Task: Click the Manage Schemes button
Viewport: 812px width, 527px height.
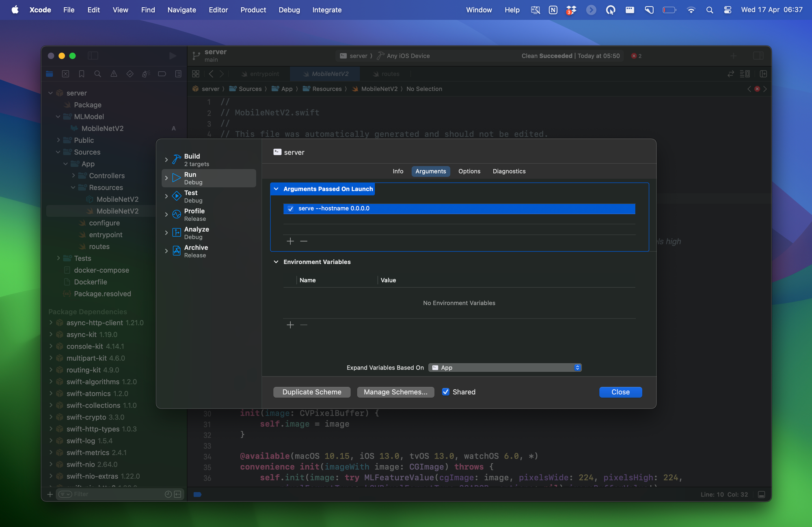Action: (x=396, y=391)
